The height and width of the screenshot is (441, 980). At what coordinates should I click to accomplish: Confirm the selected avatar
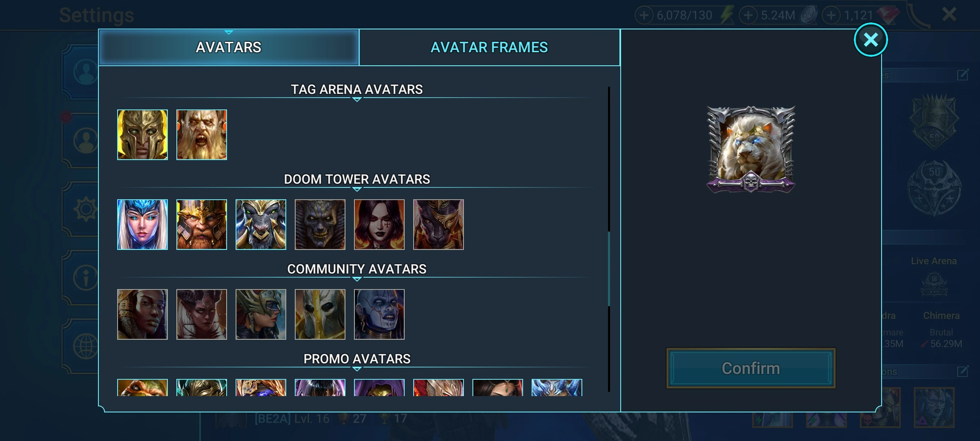751,368
